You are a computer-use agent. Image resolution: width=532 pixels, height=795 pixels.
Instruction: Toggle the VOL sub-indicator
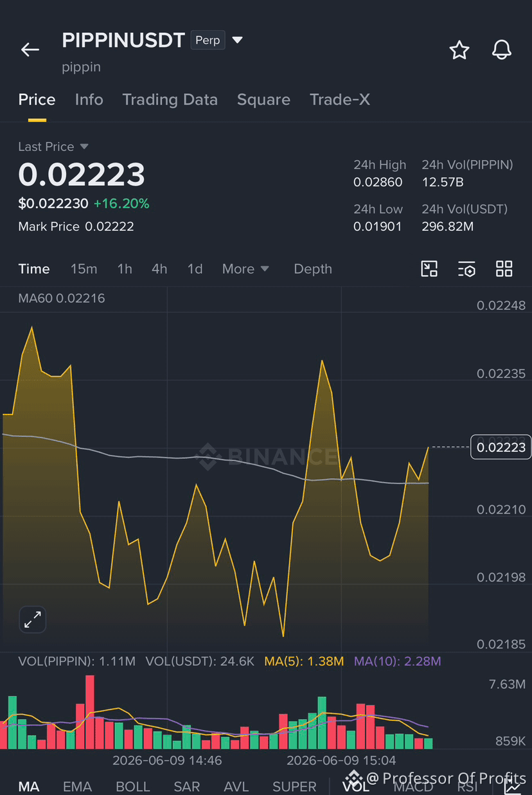tap(356, 787)
